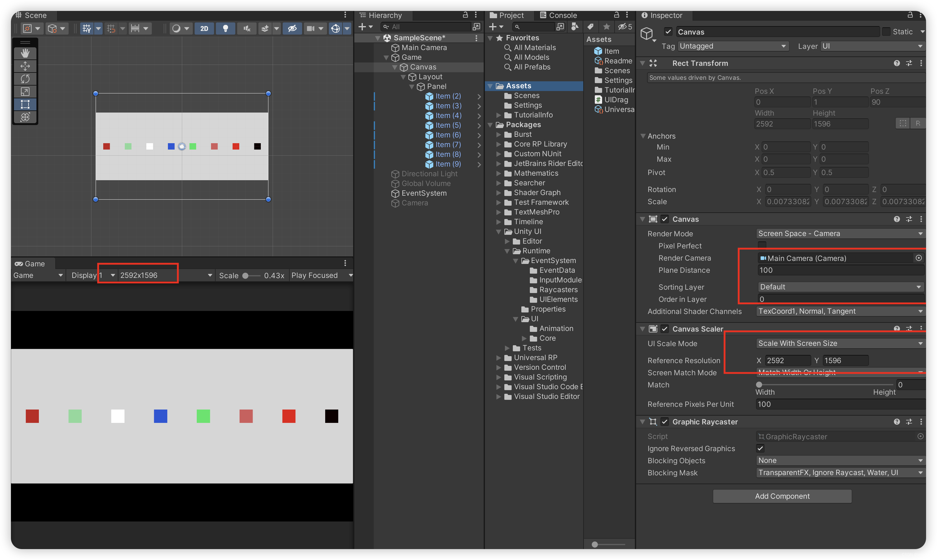This screenshot has width=937, height=560.
Task: Uncheck Ignore Reversed Graphics
Action: tap(761, 449)
